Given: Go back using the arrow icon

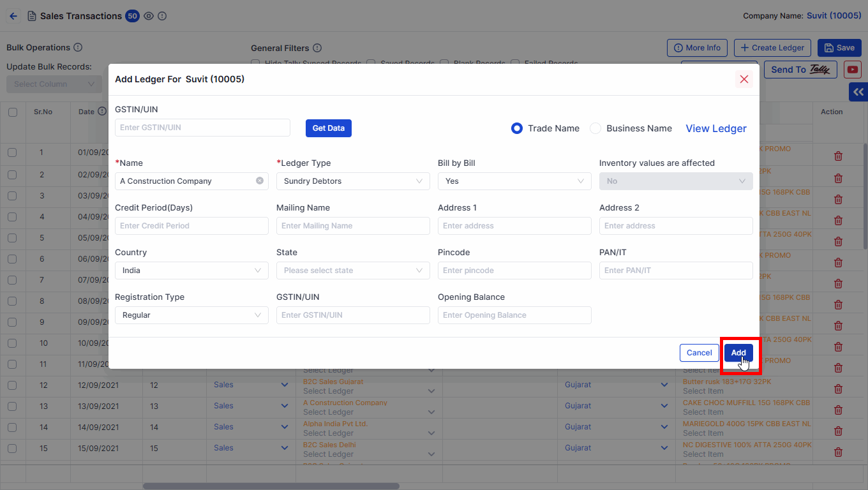Looking at the screenshot, I should [13, 16].
